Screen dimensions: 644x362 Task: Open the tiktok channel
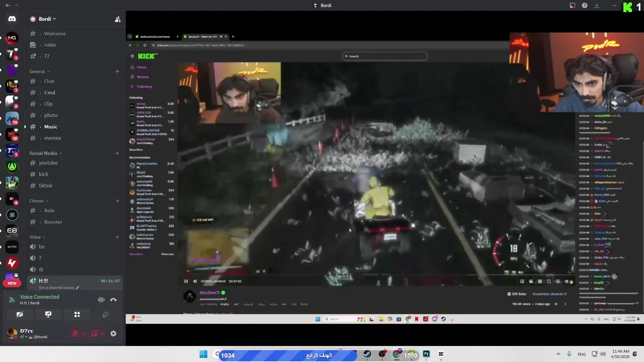[x=74, y=186]
